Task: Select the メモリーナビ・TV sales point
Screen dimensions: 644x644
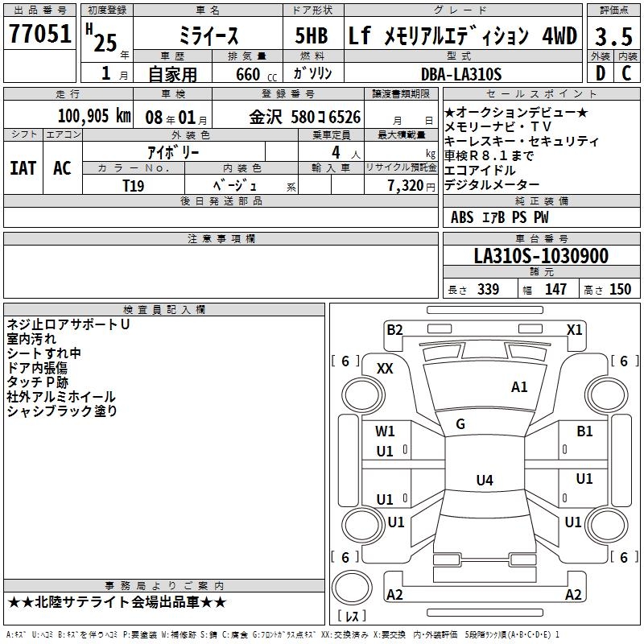Action: (497, 126)
